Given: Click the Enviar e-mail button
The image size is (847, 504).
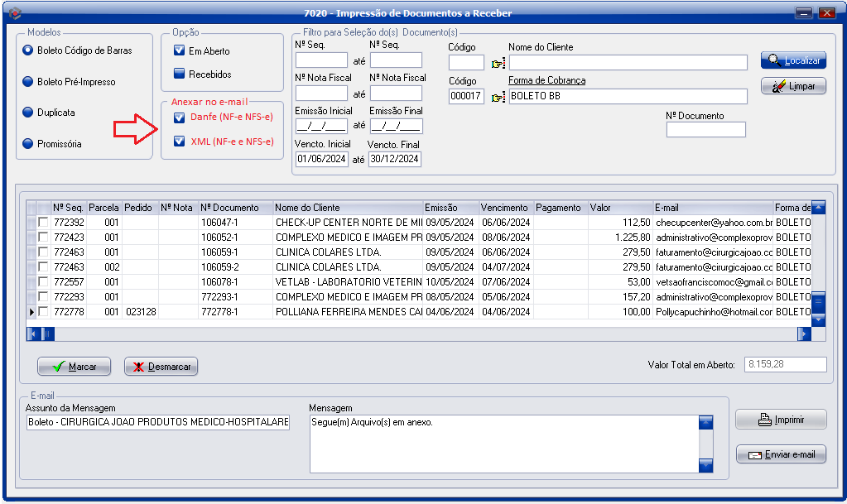Looking at the screenshot, I should [x=781, y=454].
